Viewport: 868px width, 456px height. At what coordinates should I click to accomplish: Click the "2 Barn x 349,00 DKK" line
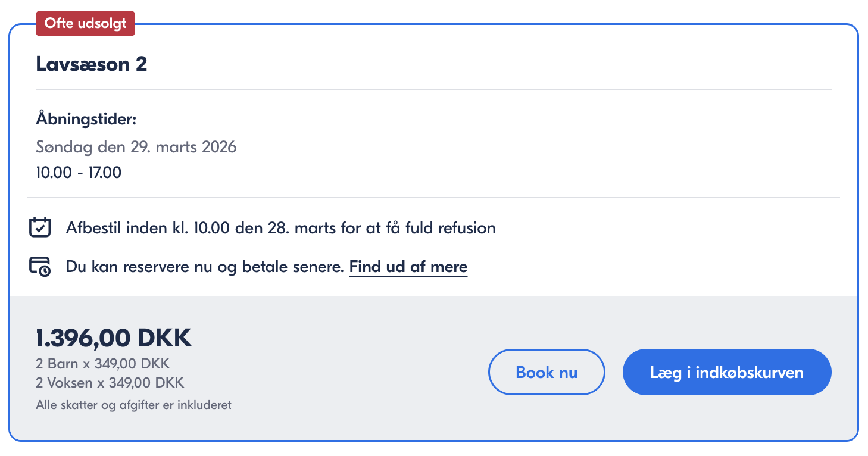[x=103, y=364]
